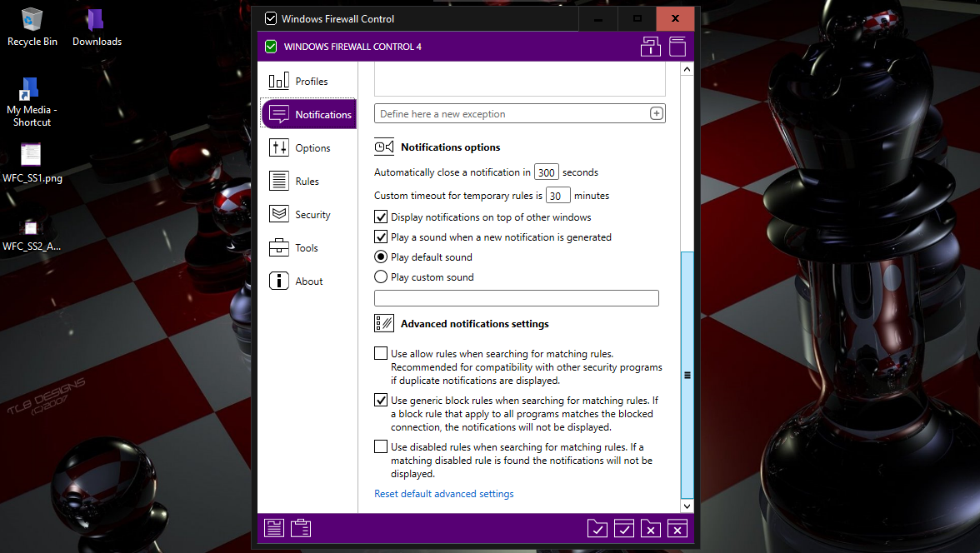Click folder with X icon in bottom bar
Screen dimensions: 980x553
click(651, 528)
